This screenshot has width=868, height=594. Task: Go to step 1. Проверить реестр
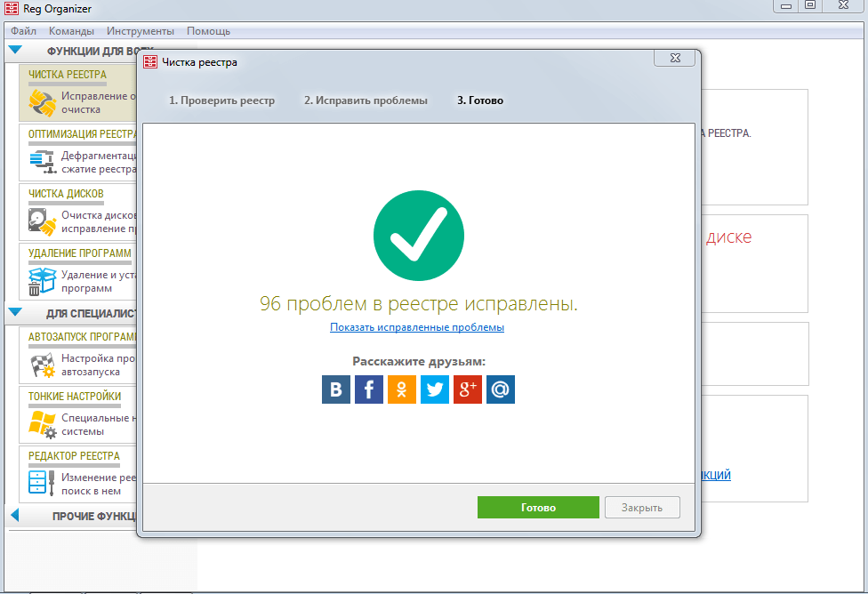tap(222, 100)
